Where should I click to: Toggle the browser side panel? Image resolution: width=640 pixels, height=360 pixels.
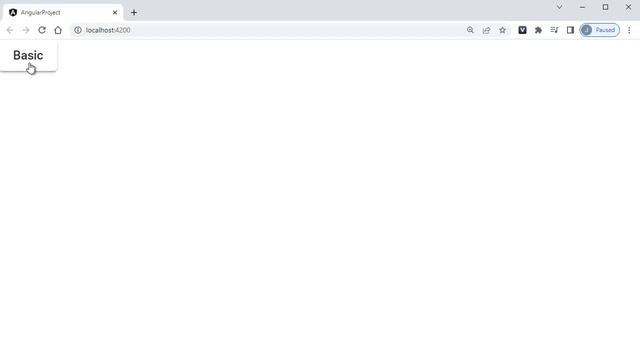[x=570, y=30]
